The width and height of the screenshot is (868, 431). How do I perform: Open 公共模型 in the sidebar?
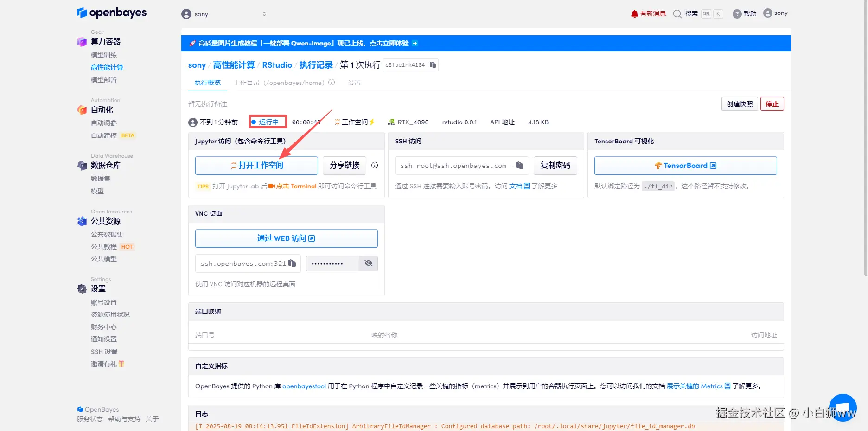(104, 259)
